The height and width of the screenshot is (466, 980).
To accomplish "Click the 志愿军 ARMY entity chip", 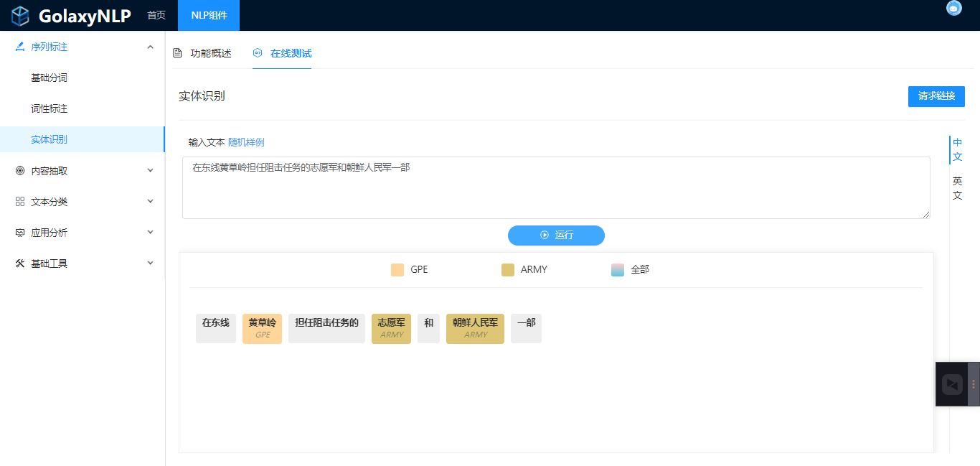I will 391,329.
